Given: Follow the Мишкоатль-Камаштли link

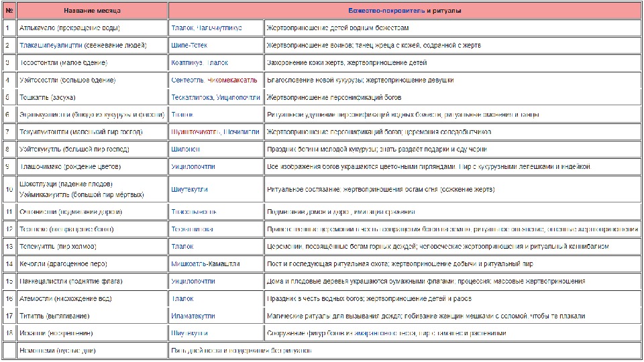Looking at the screenshot, I should coord(205,264).
